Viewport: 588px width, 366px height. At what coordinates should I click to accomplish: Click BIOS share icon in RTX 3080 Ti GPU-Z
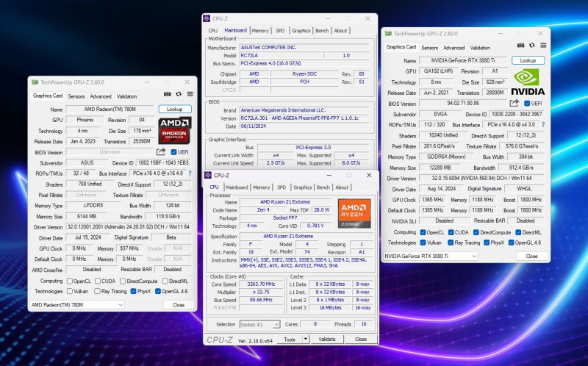(514, 103)
